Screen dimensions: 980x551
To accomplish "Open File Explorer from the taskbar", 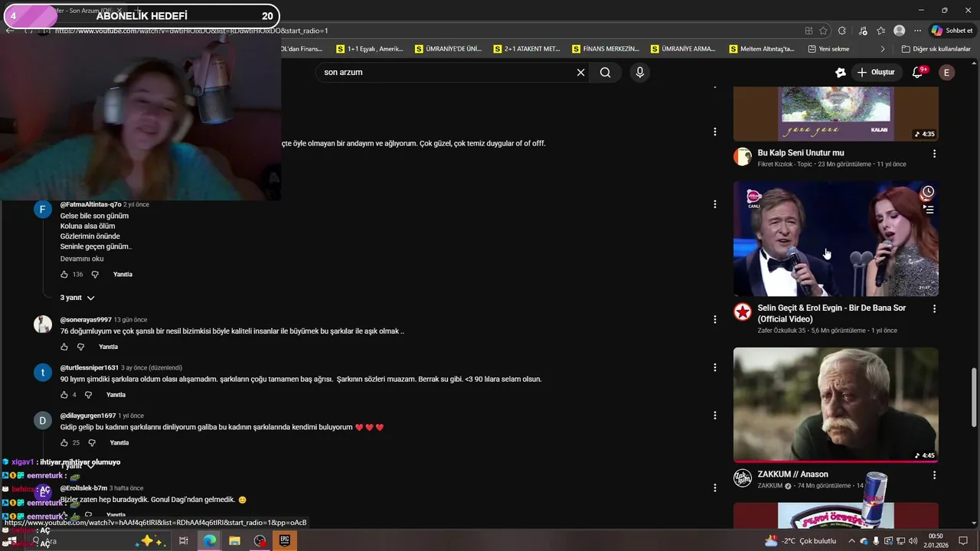I will tap(234, 541).
